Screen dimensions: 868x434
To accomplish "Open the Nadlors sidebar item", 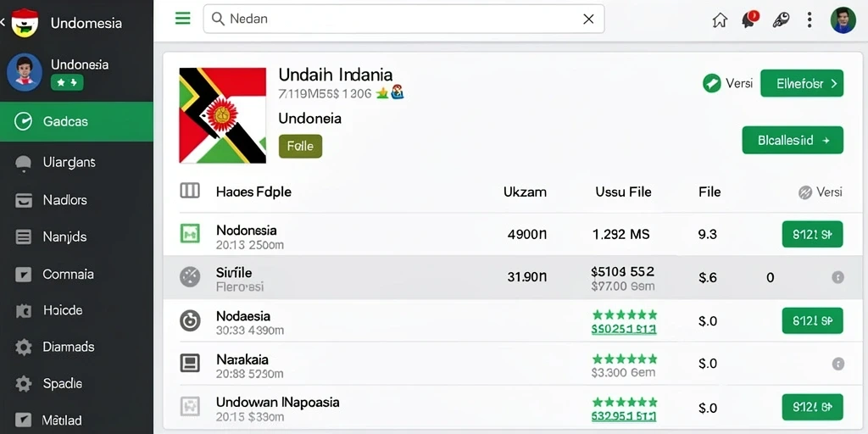I will (x=76, y=200).
